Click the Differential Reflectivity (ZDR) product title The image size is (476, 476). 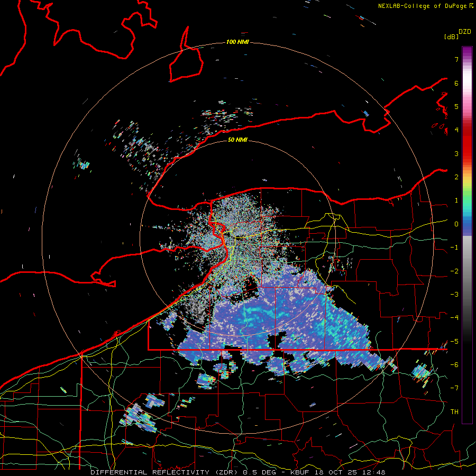[x=165, y=472]
